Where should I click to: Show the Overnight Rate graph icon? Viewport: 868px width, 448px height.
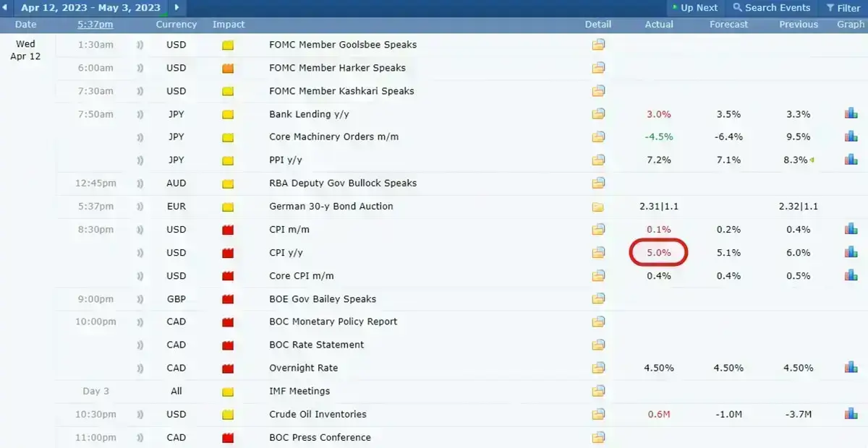click(851, 368)
